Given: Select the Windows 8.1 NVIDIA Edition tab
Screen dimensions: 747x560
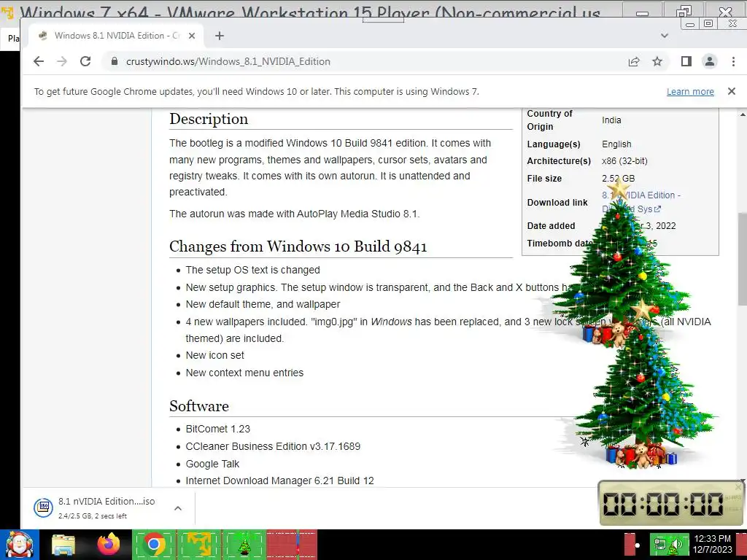Looking at the screenshot, I should click(x=116, y=36).
